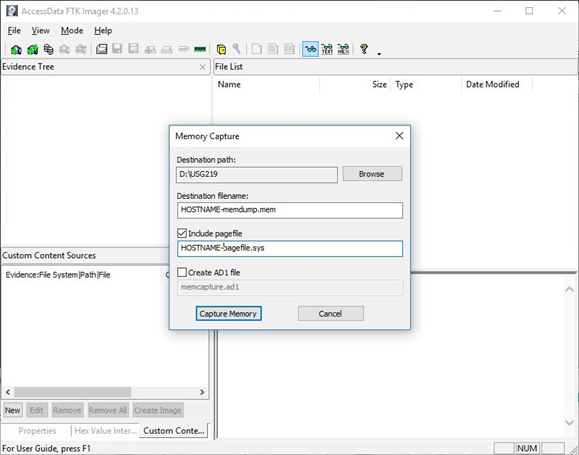Open the File menu
The width and height of the screenshot is (579, 455).
14,31
